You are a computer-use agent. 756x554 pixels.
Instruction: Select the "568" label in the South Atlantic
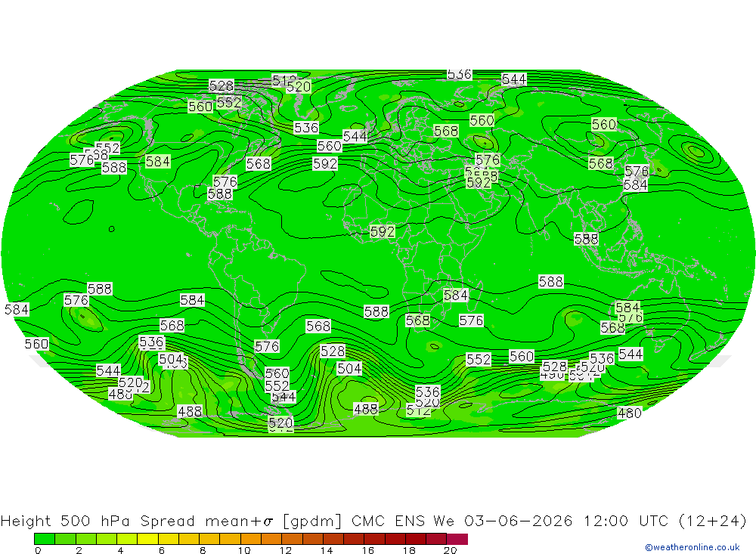318,327
